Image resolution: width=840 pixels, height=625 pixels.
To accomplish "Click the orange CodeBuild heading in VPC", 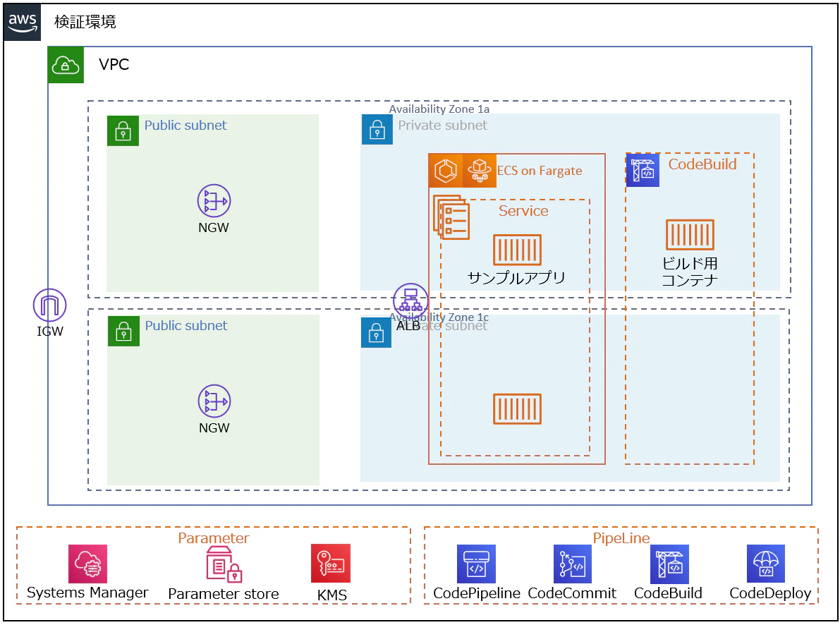I will pos(702,164).
